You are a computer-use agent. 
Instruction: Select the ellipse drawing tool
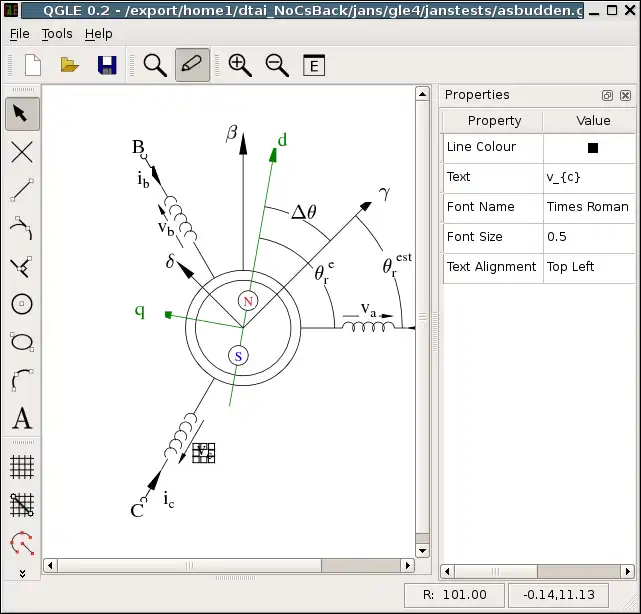click(22, 342)
